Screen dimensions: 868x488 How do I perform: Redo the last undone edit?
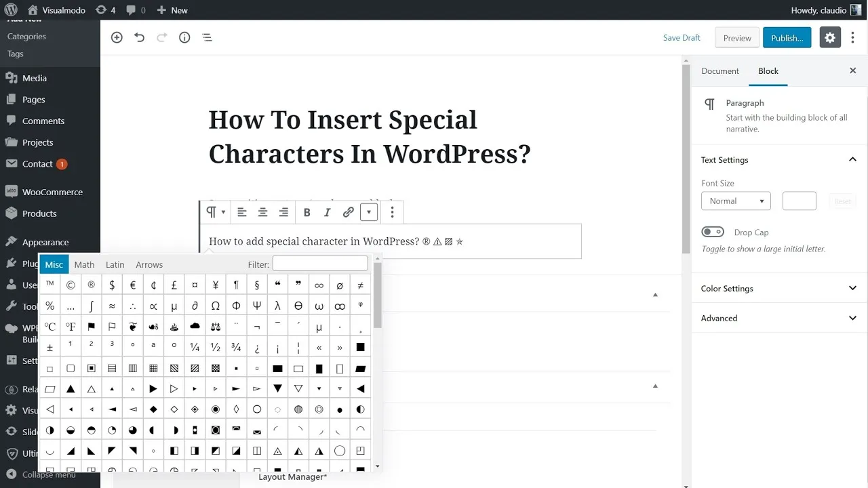(161, 38)
